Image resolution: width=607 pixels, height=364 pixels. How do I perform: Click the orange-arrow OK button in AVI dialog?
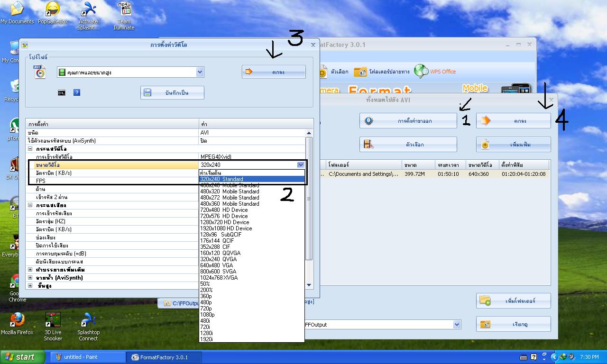(514, 121)
